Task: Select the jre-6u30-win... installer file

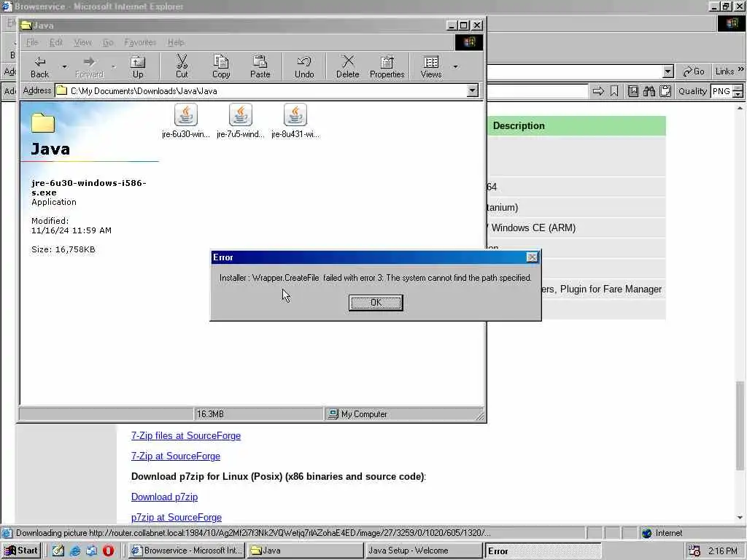Action: 186,121
